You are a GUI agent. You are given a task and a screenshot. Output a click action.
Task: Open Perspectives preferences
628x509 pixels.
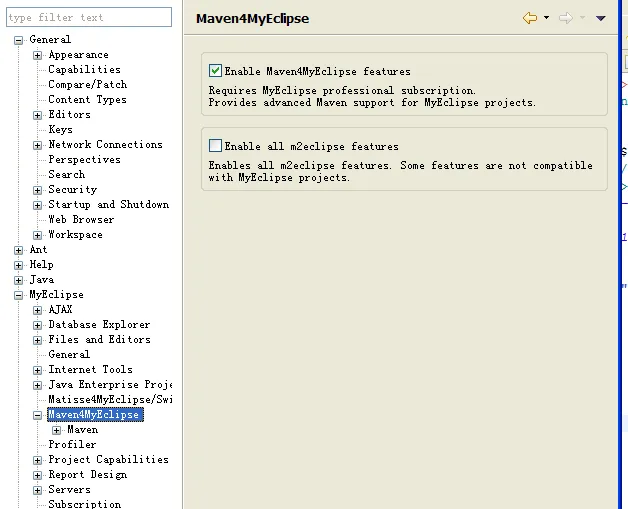point(84,159)
